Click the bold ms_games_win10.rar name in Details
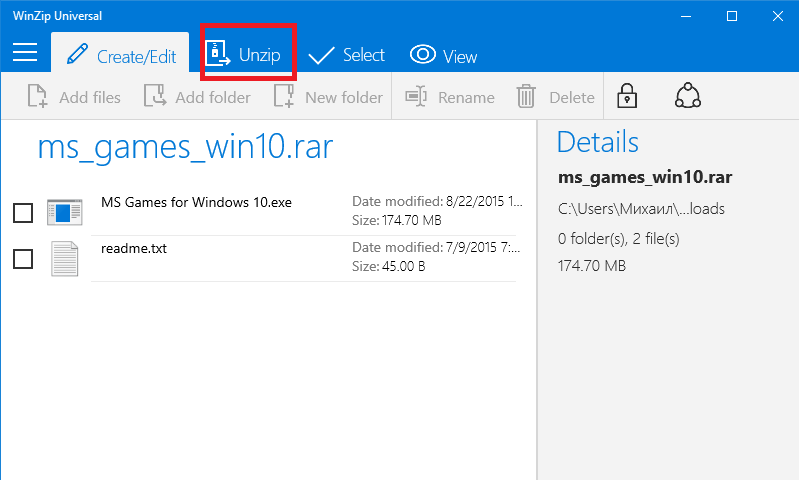Viewport: 799px width, 480px height. point(645,177)
